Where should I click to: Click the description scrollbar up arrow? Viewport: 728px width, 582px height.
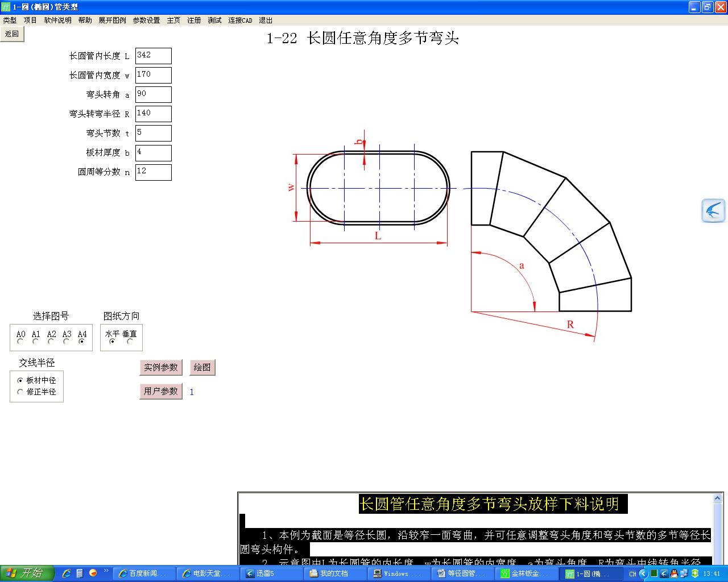(x=718, y=498)
